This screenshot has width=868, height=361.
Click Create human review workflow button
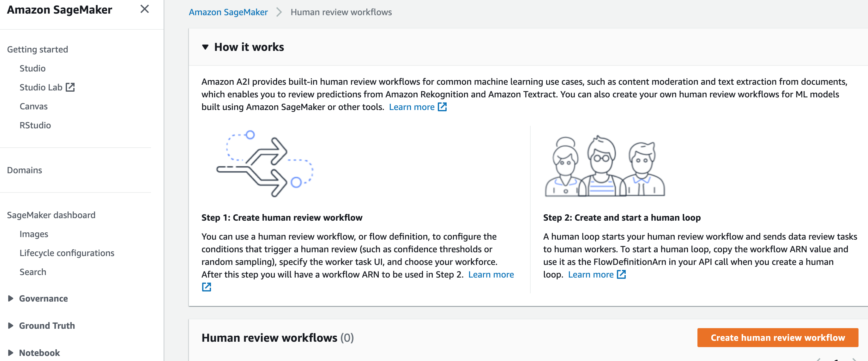777,337
